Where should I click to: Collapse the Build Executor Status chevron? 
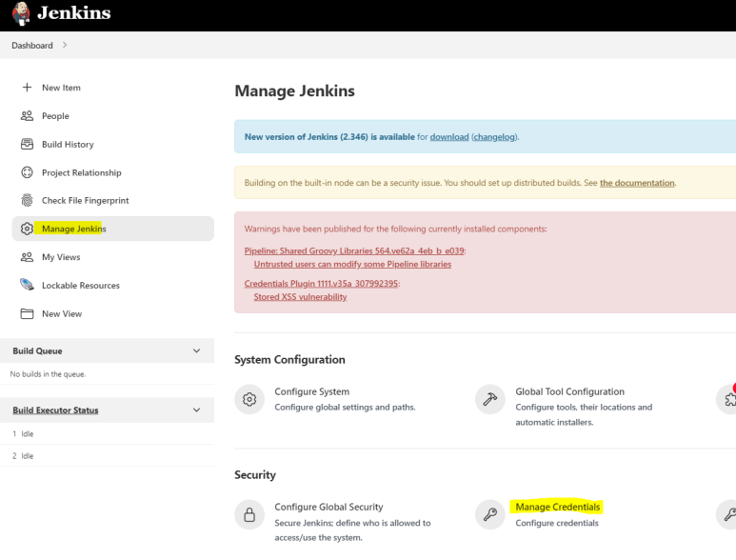tap(197, 410)
